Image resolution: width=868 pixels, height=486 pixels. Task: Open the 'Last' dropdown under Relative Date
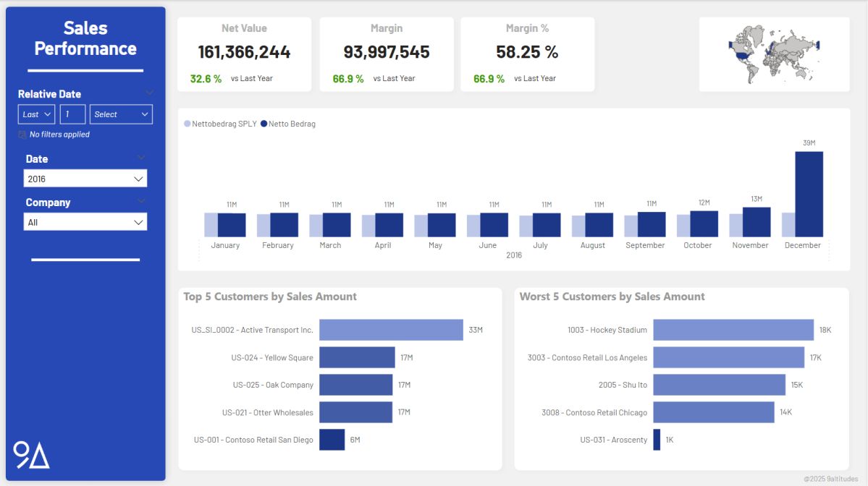tap(35, 114)
